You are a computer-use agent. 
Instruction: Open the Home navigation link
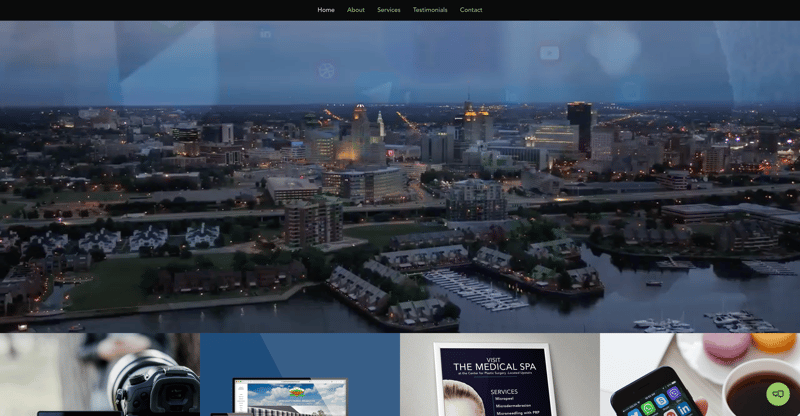(x=326, y=10)
